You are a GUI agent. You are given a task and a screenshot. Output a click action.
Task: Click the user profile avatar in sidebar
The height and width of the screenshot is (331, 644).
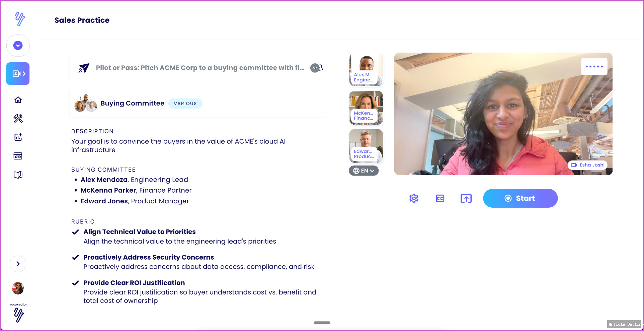pyautogui.click(x=18, y=288)
